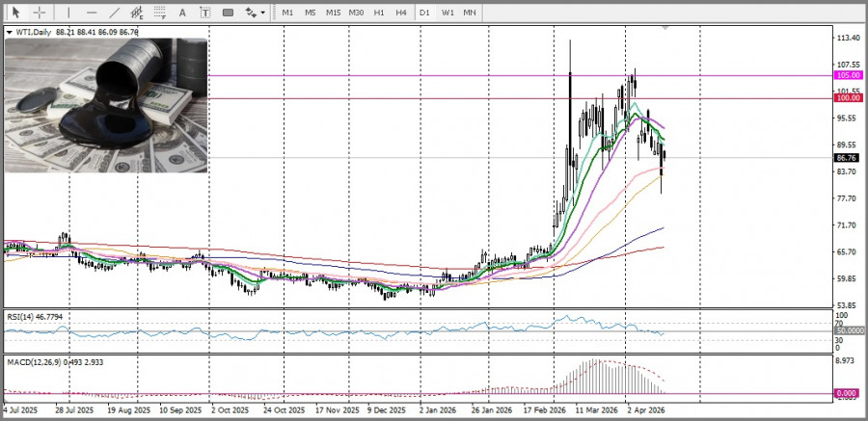
Task: Switch to M1 timeframe
Action: 287,13
